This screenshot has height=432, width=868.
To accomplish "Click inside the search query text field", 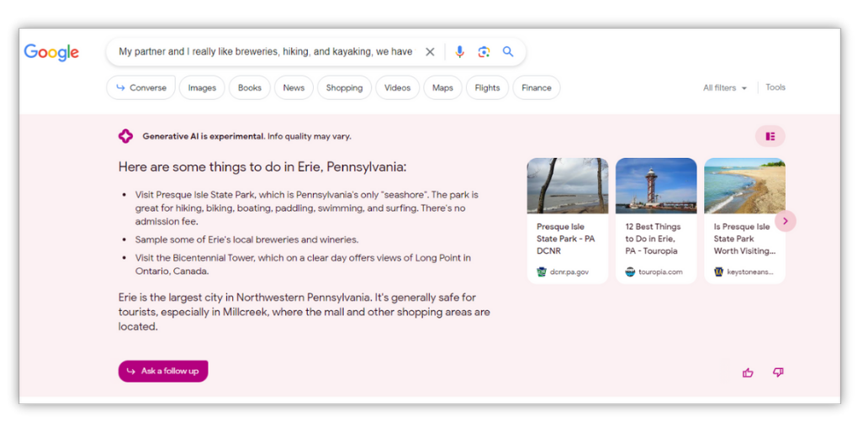I will coord(265,52).
